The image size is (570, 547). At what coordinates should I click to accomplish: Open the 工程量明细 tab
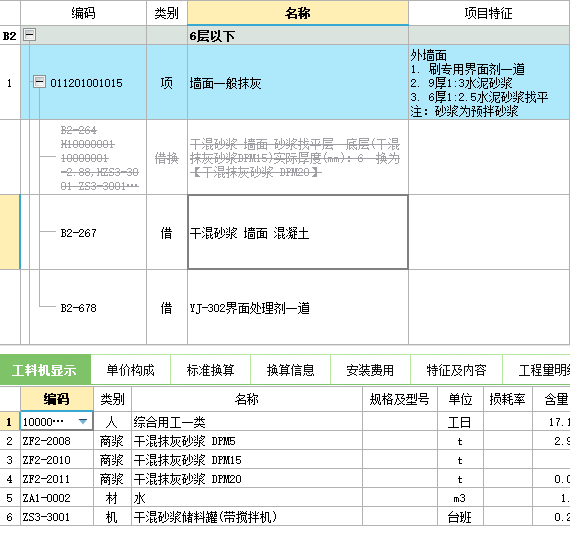pos(537,370)
